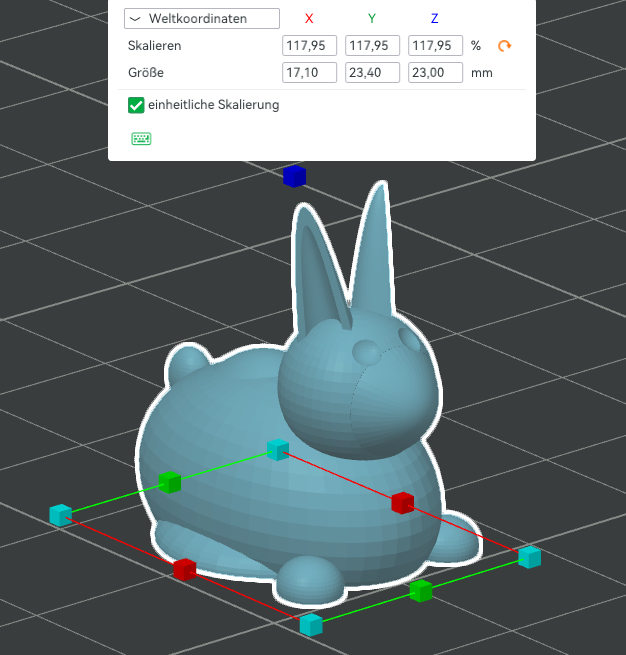Image resolution: width=626 pixels, height=655 pixels.
Task: Select the bottom front cyan corner handle
Action: (311, 625)
